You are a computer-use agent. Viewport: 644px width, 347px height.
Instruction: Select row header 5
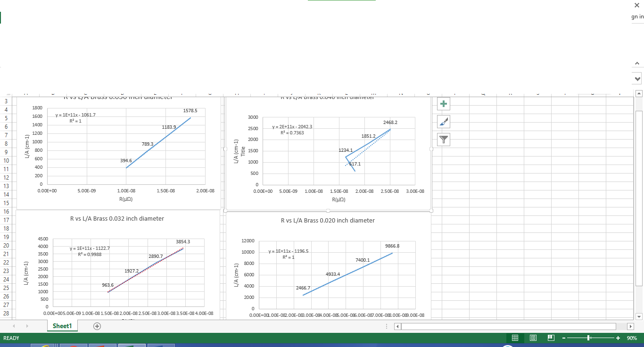coord(6,118)
